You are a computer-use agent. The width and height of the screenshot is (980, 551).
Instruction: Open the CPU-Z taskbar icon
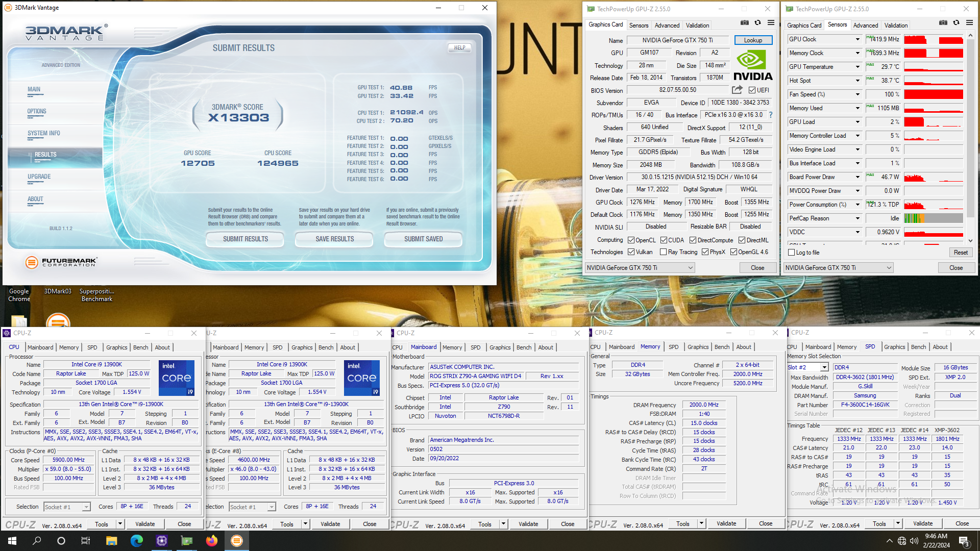(x=162, y=541)
